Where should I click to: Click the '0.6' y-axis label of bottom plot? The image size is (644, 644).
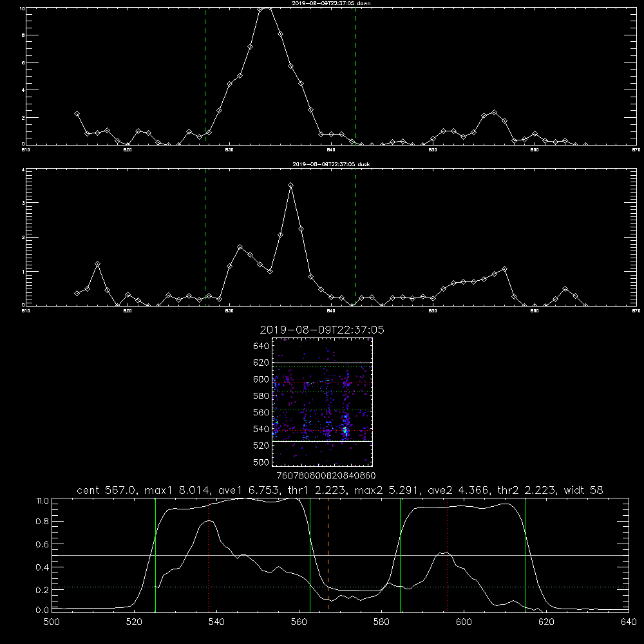pyautogui.click(x=43, y=544)
